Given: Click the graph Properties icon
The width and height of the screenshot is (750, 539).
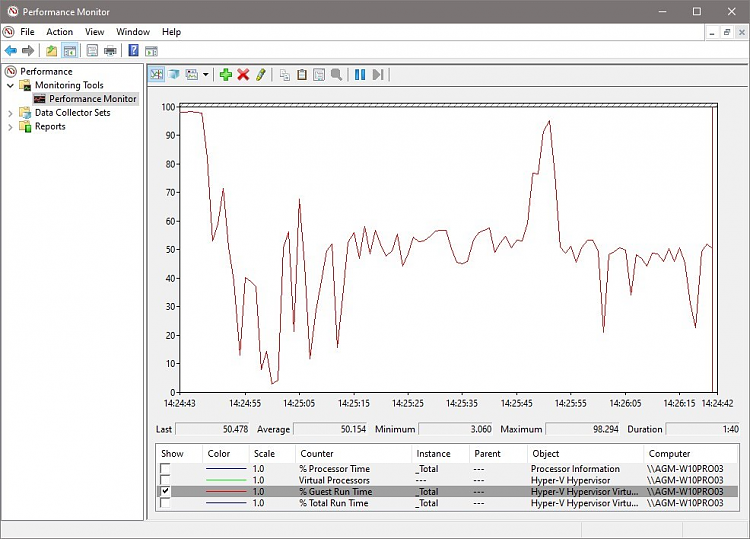Looking at the screenshot, I should point(319,75).
